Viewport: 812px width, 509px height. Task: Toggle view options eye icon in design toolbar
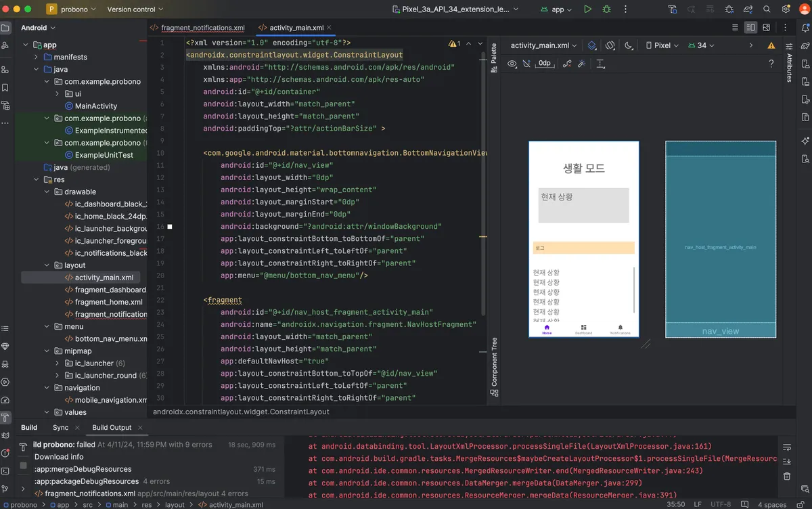[x=512, y=64]
